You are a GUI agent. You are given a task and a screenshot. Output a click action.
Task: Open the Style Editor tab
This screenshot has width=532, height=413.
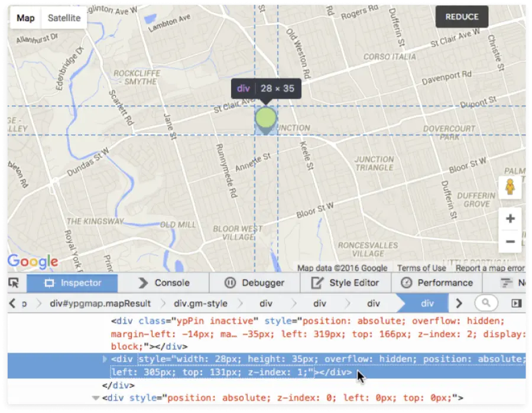(x=346, y=283)
